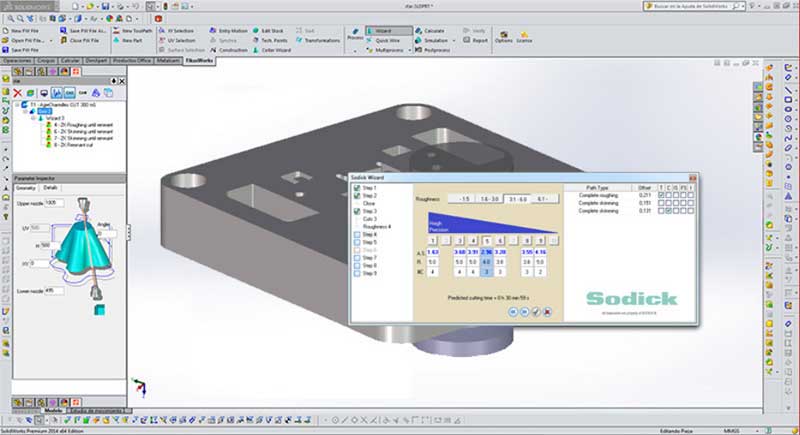Cancel the Sodick Wizard with red X button
This screenshot has height=435, width=800.
pyautogui.click(x=547, y=312)
